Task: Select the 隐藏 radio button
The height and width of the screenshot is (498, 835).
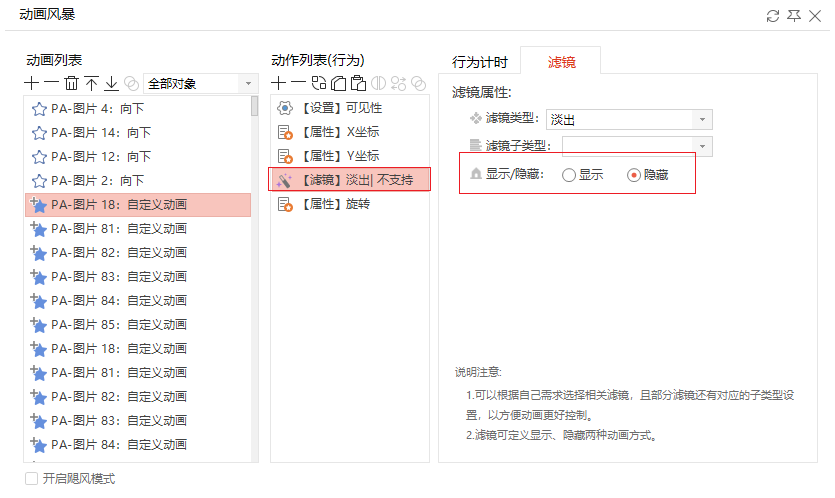Action: (x=634, y=175)
